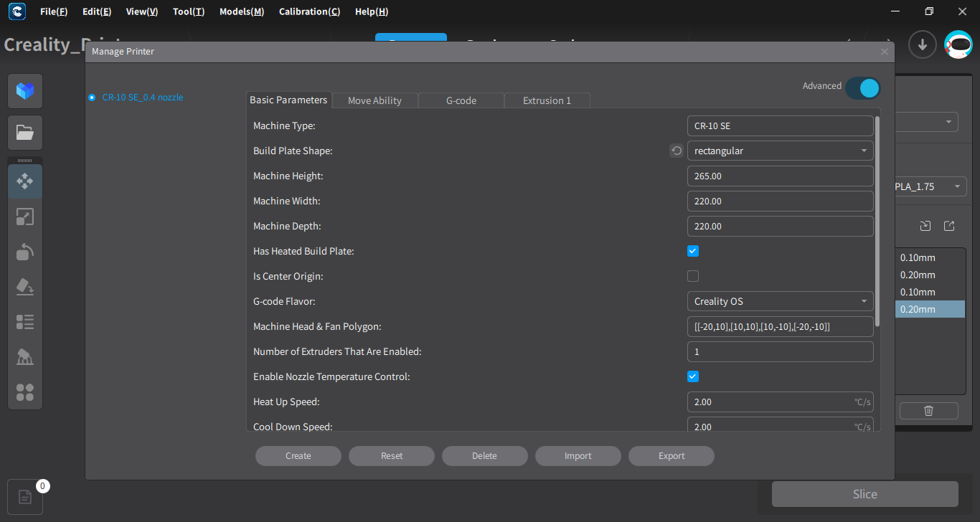Image resolution: width=980 pixels, height=522 pixels.
Task: Click the CR-10 SE_0.4 nozzle printer name
Action: [x=143, y=98]
